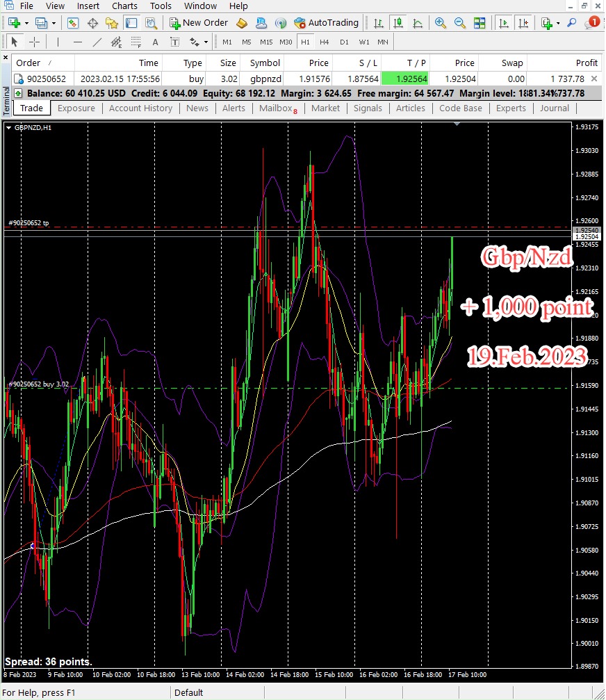Switch chart to candlesticks mode

tap(398, 23)
